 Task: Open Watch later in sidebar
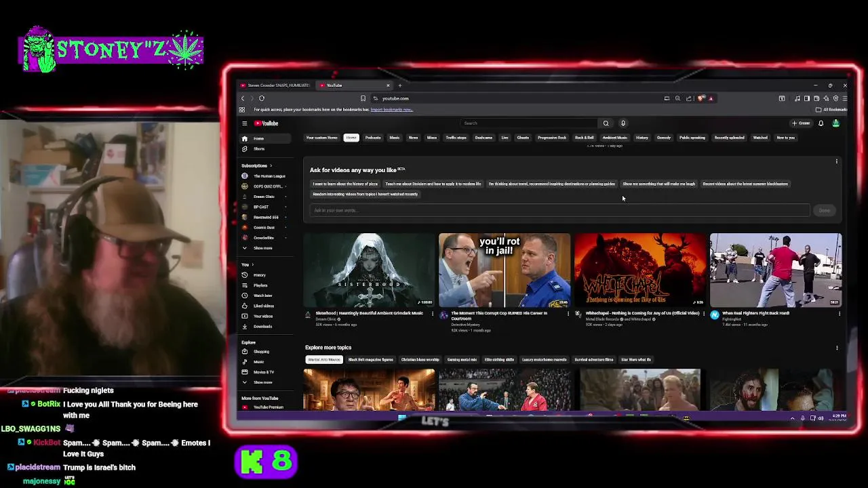click(x=264, y=296)
